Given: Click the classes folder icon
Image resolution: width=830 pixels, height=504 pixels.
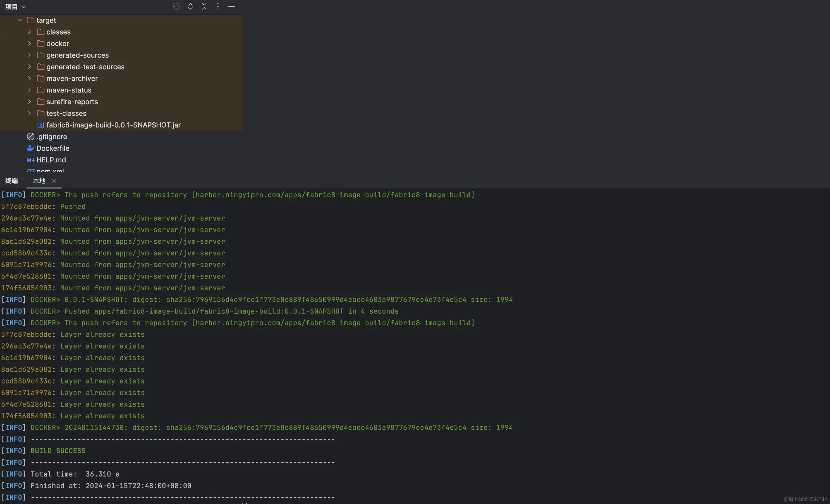Looking at the screenshot, I should click(x=41, y=32).
